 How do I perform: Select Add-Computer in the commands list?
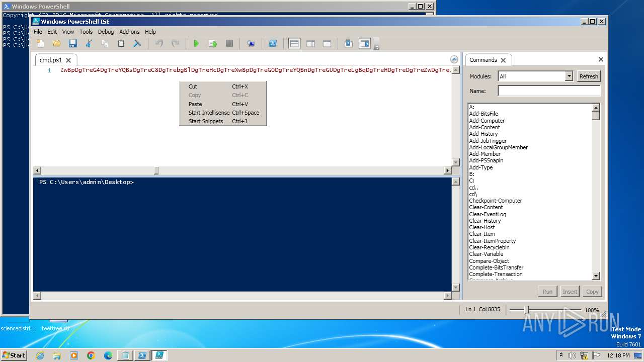(x=487, y=121)
